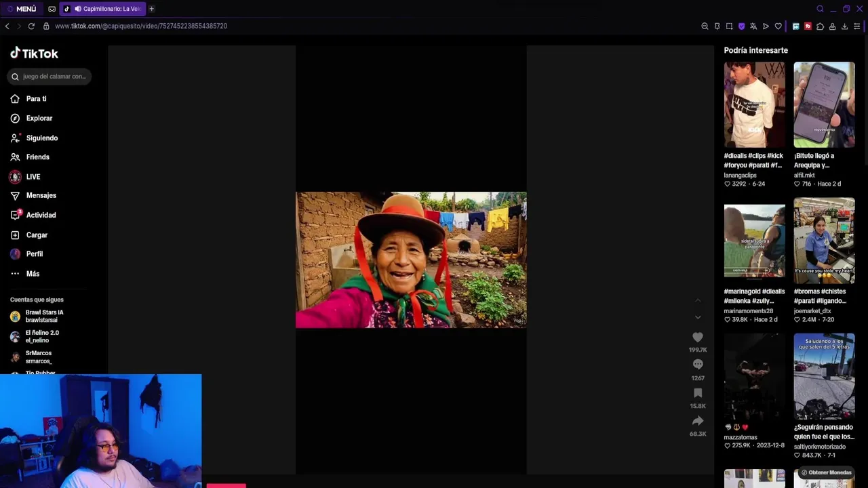The width and height of the screenshot is (868, 488).
Task: Click the tab search magnifier at top right
Action: tap(820, 9)
